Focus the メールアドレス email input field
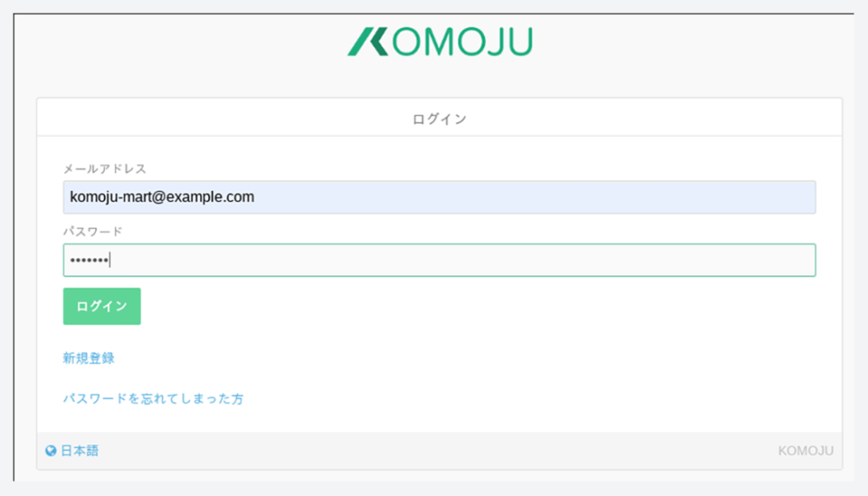Screen dimensions: 868x496 pos(440,197)
